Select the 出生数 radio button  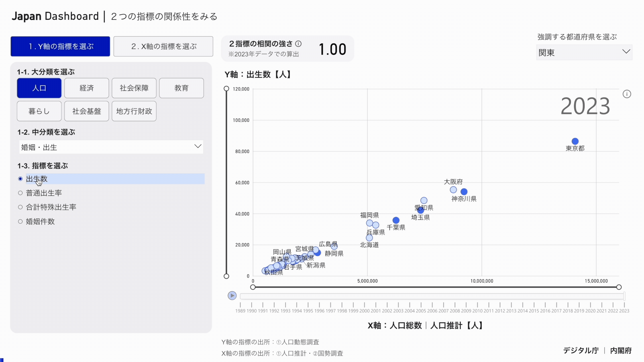pyautogui.click(x=20, y=179)
